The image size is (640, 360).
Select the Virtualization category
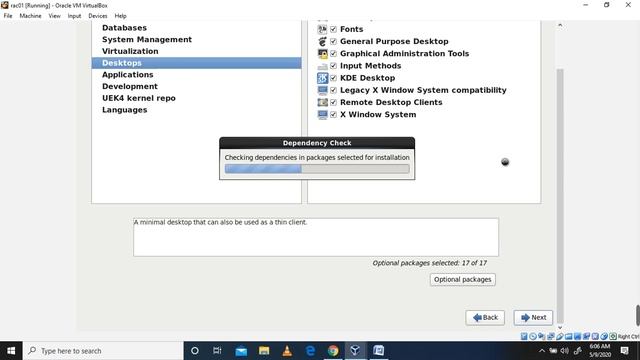tap(130, 51)
